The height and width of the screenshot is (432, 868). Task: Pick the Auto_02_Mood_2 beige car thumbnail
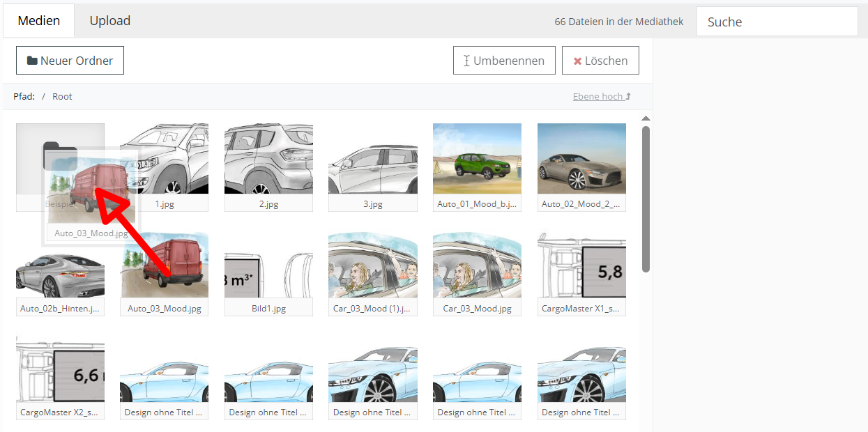[581, 159]
